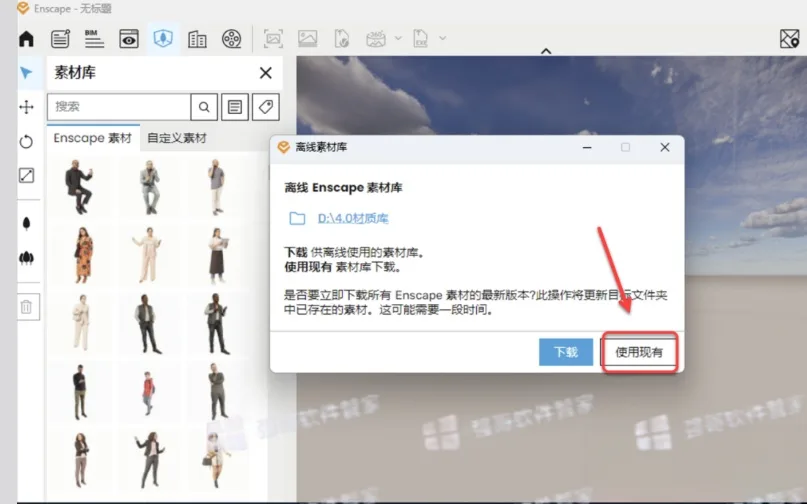Screen dimensions: 807x504
Task: Select the child in red jacket asset
Action: (x=148, y=393)
